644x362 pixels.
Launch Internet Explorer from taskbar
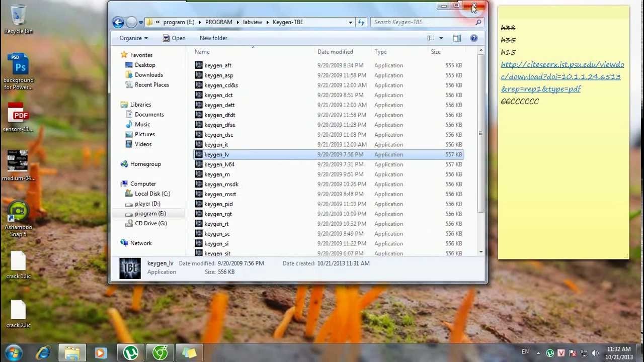tap(43, 353)
